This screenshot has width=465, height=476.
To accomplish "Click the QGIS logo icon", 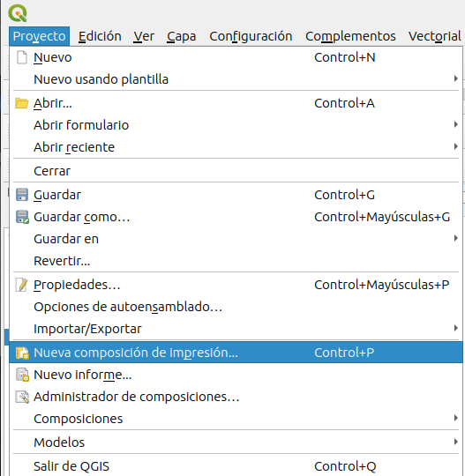I will 18,13.
